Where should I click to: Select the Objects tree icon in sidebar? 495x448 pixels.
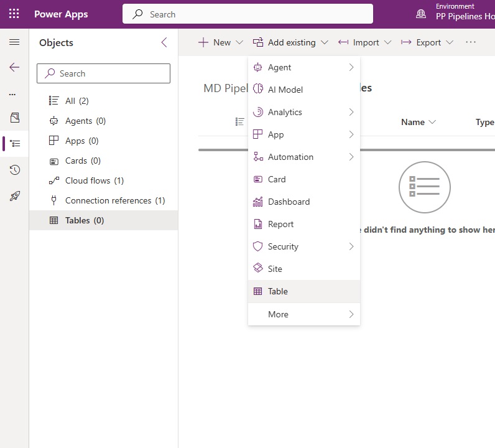click(14, 144)
